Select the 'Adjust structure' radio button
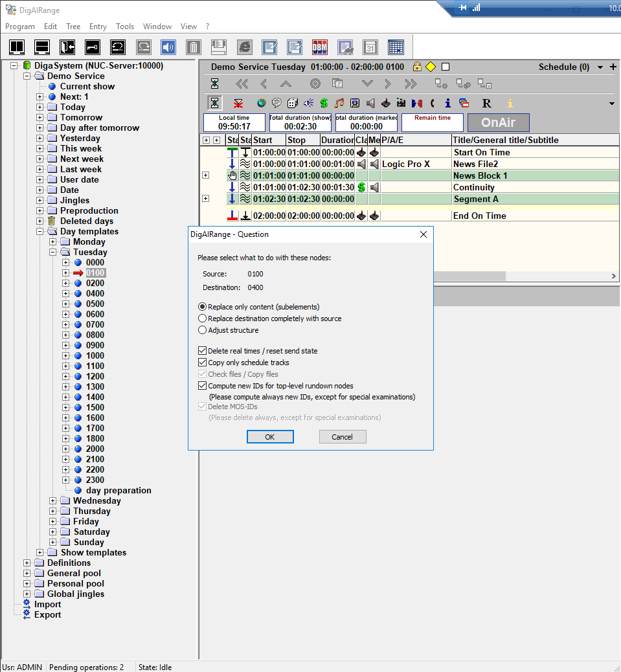This screenshot has height=672, width=621. pyautogui.click(x=203, y=330)
